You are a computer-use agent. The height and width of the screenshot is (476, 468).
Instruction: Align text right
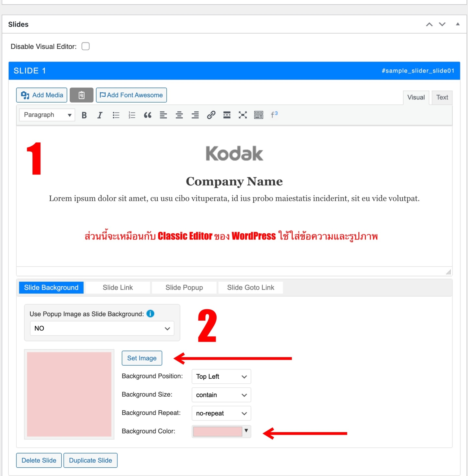(195, 115)
